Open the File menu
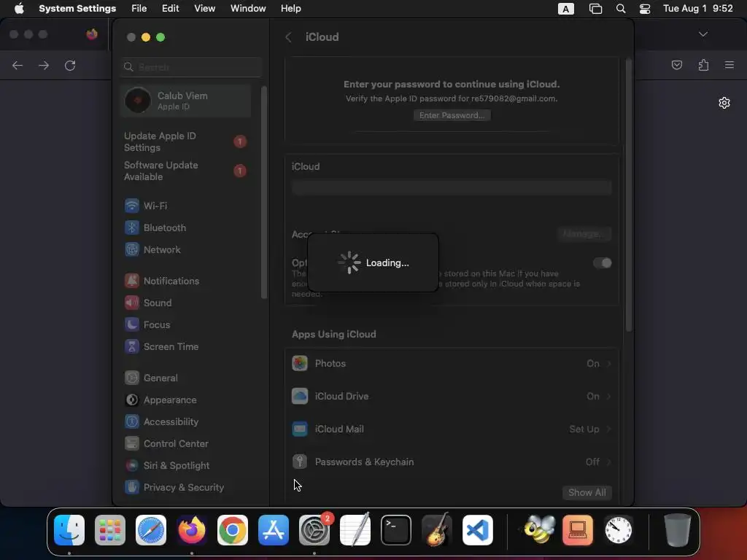The width and height of the screenshot is (747, 560). pyautogui.click(x=139, y=9)
